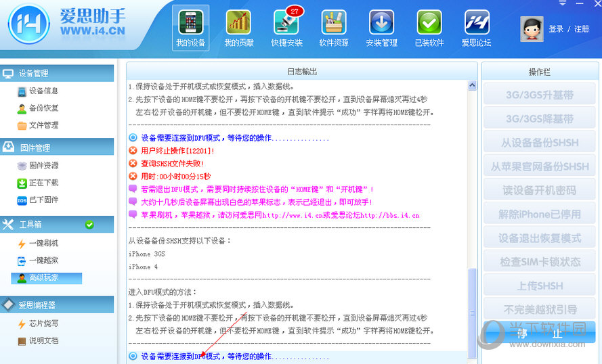Select 文件管理 in sidebar
The height and width of the screenshot is (364, 602).
[38, 125]
